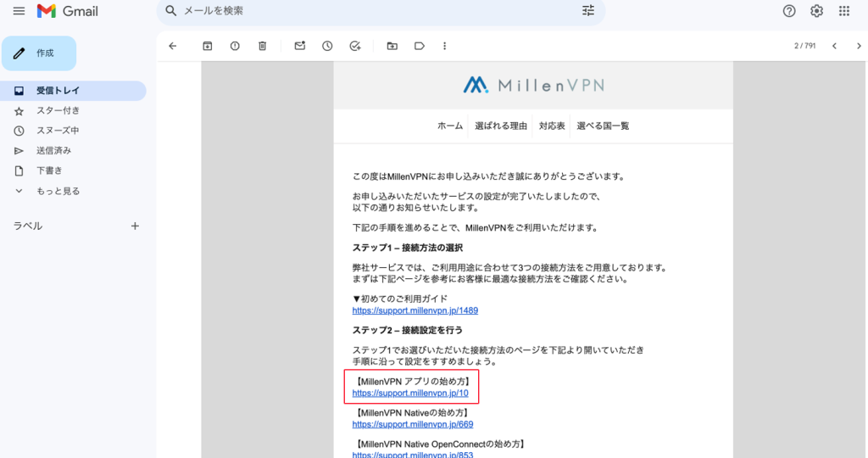Snooze this email with clock icon
This screenshot has height=458, width=868.
[327, 46]
